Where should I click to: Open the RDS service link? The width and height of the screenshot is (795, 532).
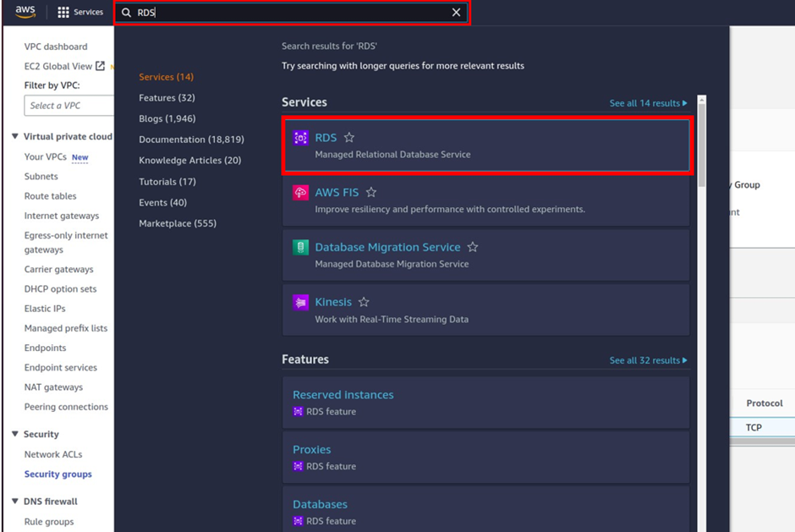(326, 137)
